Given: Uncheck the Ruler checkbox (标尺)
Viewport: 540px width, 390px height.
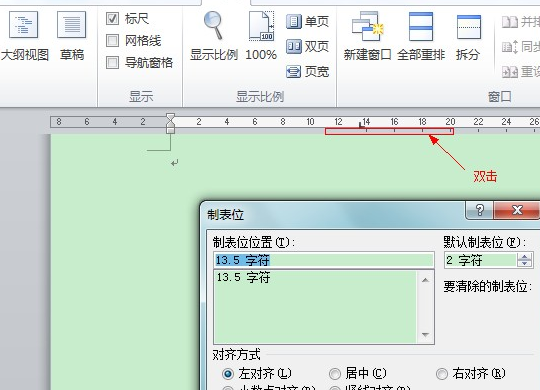Looking at the screenshot, I should (113, 19).
